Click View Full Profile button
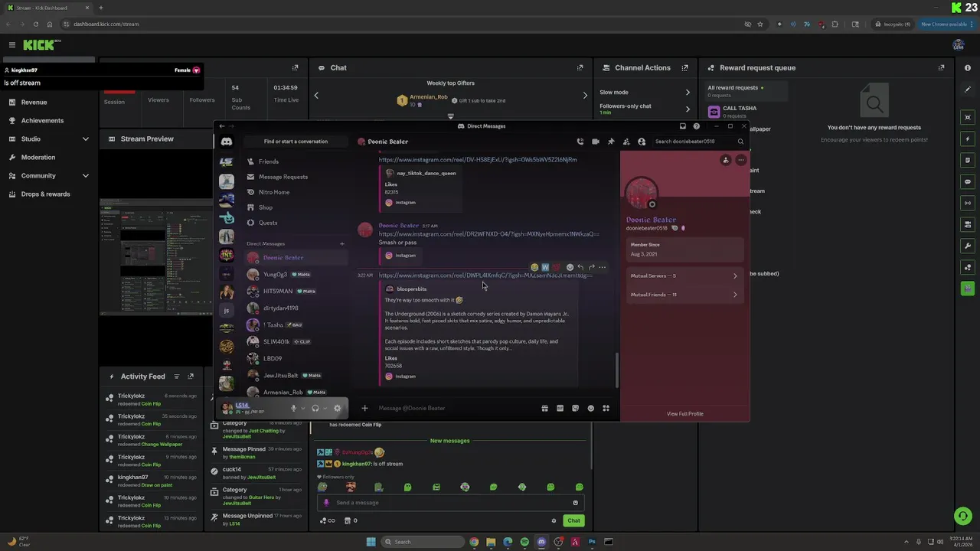 tap(684, 414)
